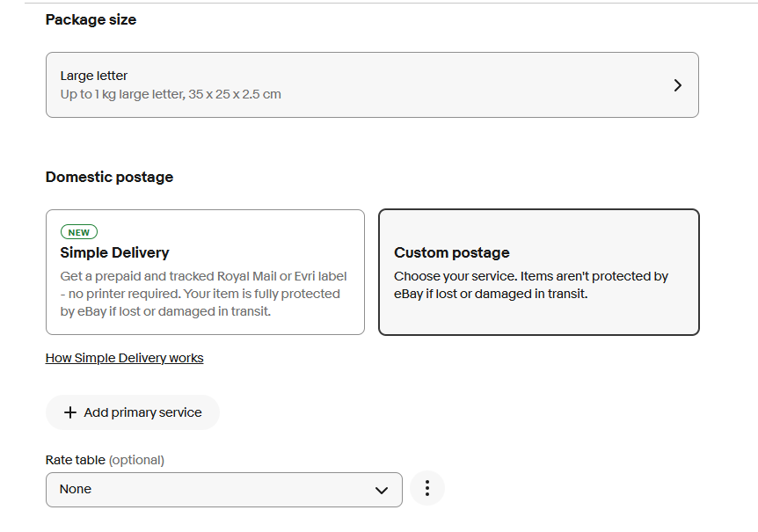Click the green NEW badge on Simple Delivery
The width and height of the screenshot is (758, 532).
(79, 232)
